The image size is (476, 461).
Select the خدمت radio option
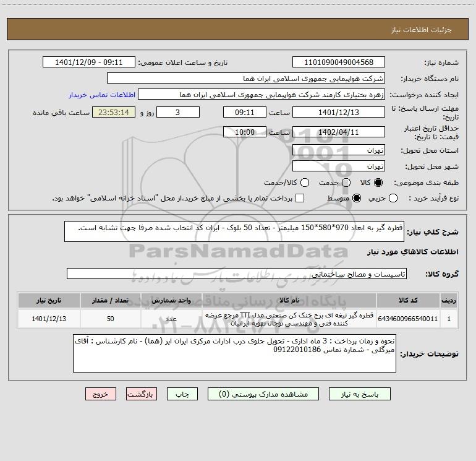tap(346, 183)
